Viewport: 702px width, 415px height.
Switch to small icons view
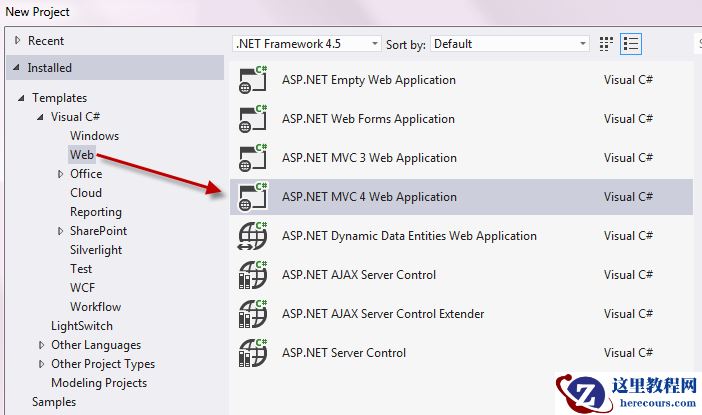tap(606, 44)
